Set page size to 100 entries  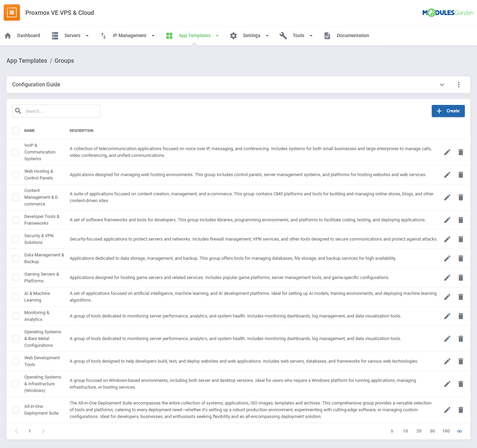pyautogui.click(x=446, y=431)
